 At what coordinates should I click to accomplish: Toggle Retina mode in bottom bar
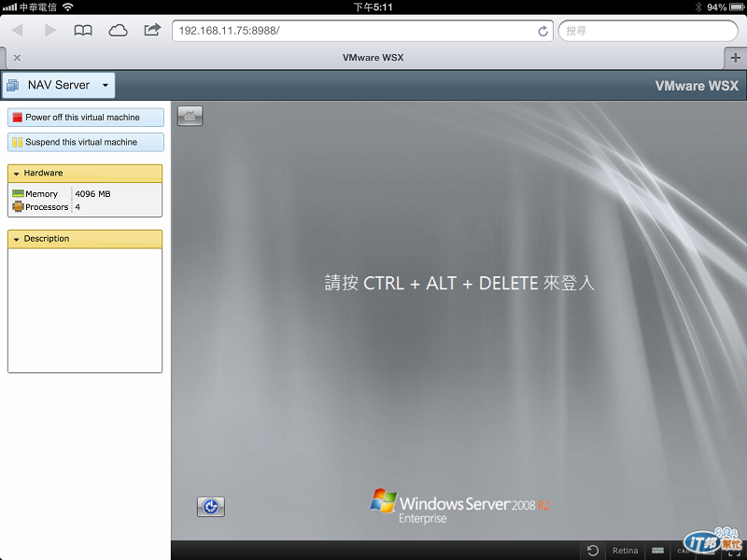625,551
